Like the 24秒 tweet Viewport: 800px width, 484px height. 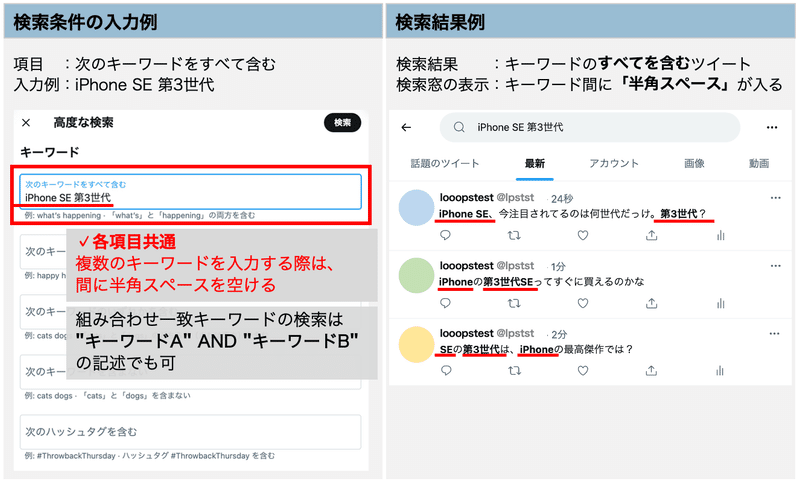583,235
